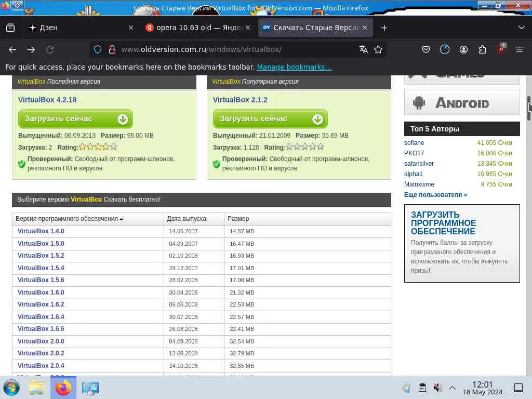Open author safarisilver profile
The height and width of the screenshot is (399, 532).
(x=419, y=164)
